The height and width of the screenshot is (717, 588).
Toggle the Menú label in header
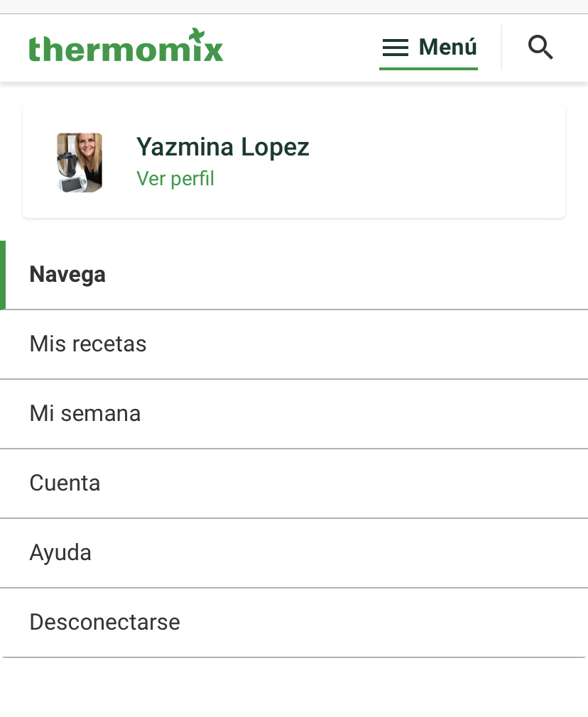tap(448, 48)
